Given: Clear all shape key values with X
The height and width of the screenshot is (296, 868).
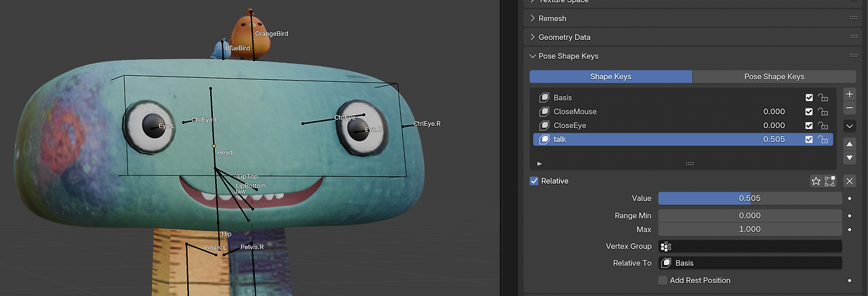Looking at the screenshot, I should click(850, 181).
